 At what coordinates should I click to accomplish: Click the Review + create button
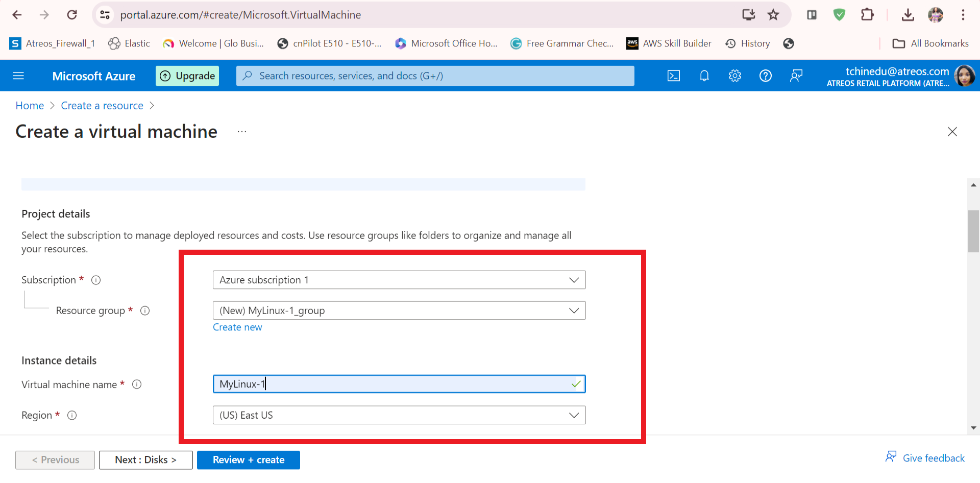click(249, 460)
